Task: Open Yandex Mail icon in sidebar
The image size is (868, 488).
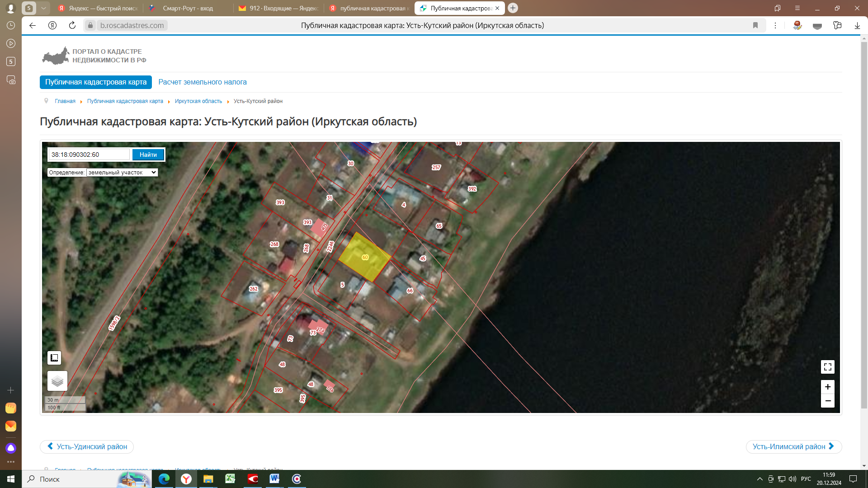Action: coord(11,426)
